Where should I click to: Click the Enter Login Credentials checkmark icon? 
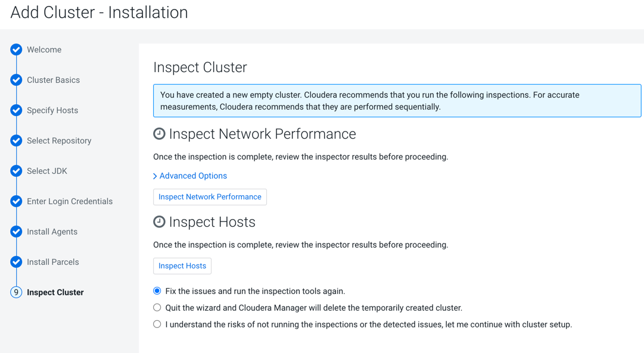[x=16, y=201]
